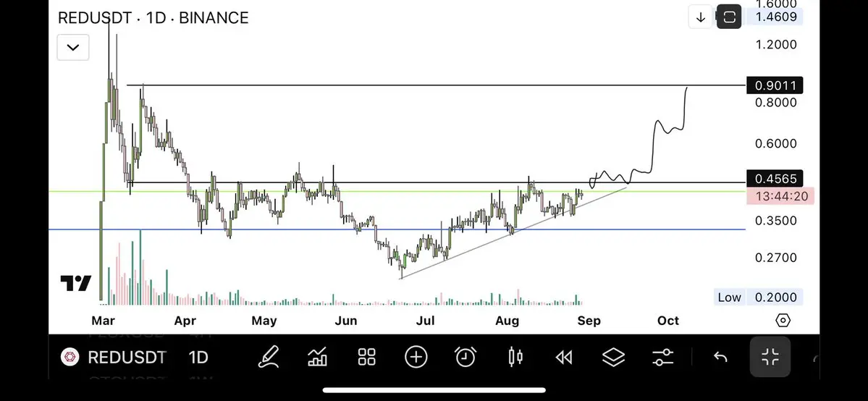Image resolution: width=868 pixels, height=401 pixels.
Task: Tap the down arrow button at top right
Action: coord(701,17)
